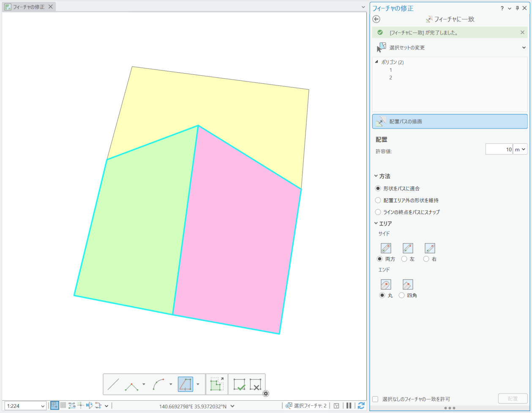The width and height of the screenshot is (532, 413).
Task: Click the back arrow in the pane
Action: point(376,19)
